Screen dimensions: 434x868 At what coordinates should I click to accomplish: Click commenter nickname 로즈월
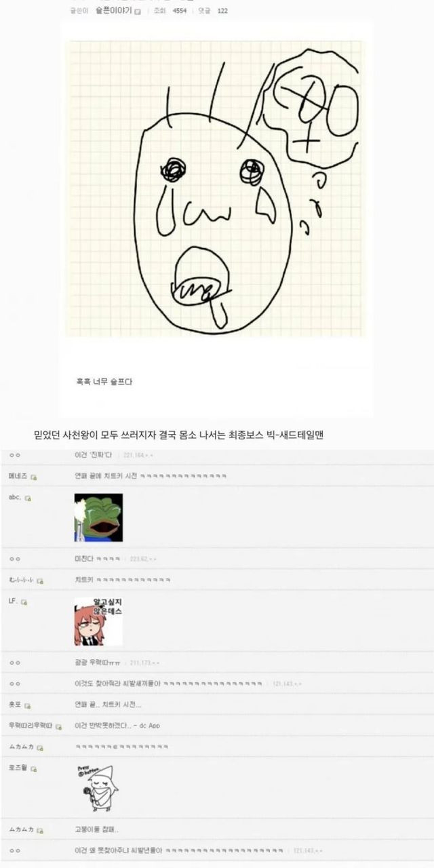18,768
